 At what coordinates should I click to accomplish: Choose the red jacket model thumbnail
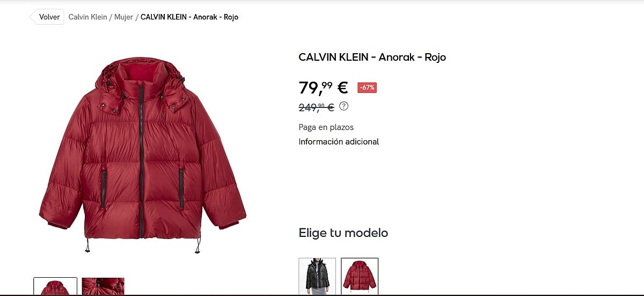360,276
